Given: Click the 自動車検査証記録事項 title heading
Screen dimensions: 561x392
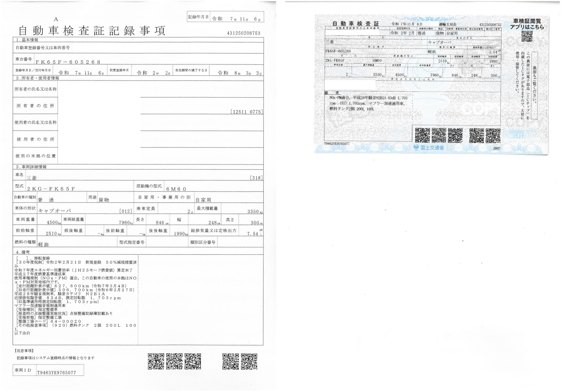Looking at the screenshot, I should 92,31.
